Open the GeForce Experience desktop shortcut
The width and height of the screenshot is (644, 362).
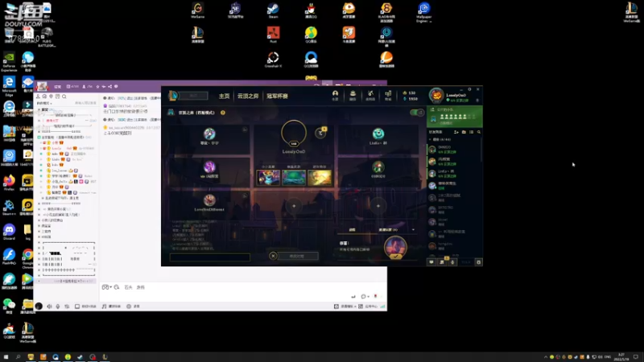[9, 62]
